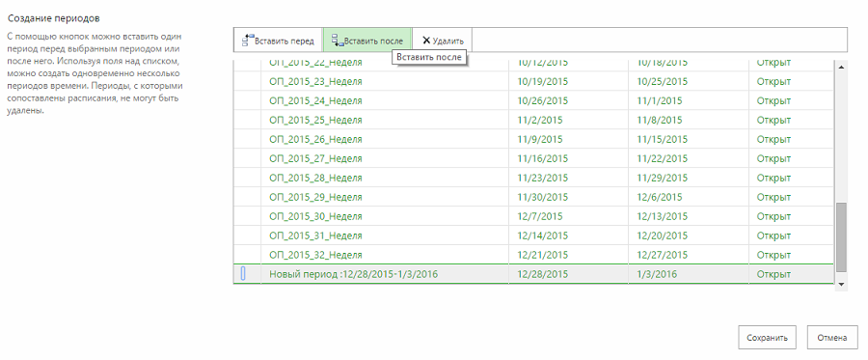Click the Вставить перед toolbar button
The width and height of the screenshot is (868, 360).
279,41
